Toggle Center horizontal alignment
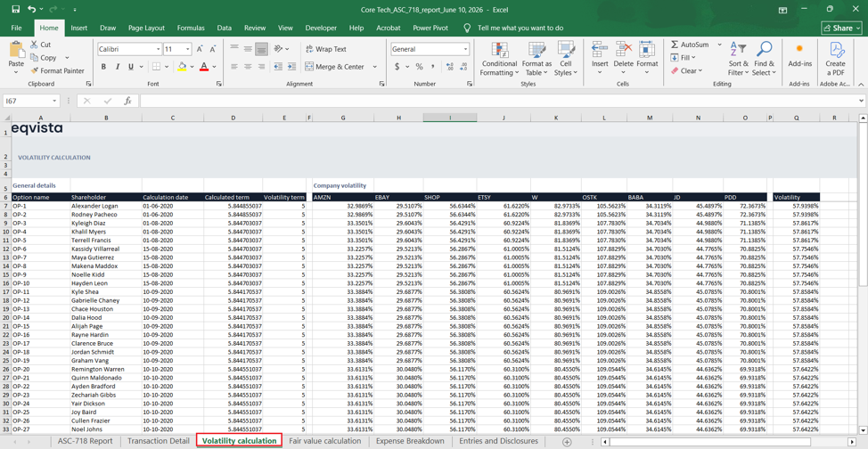The height and width of the screenshot is (449, 868). tap(248, 67)
